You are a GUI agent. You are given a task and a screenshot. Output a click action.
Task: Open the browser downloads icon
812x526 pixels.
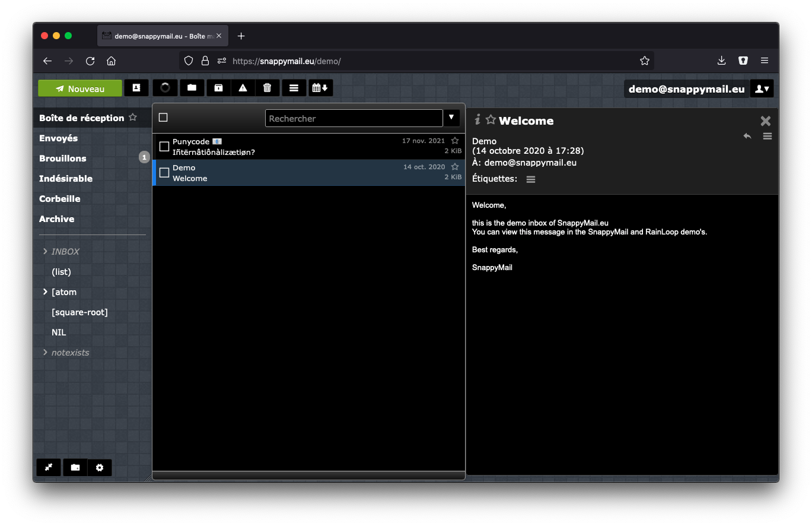coord(721,61)
